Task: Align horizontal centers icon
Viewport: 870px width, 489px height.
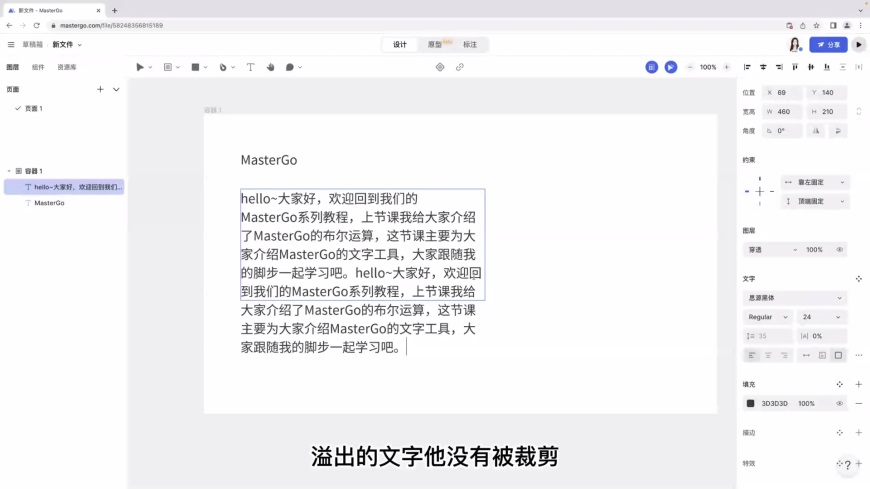Action: pyautogui.click(x=763, y=67)
